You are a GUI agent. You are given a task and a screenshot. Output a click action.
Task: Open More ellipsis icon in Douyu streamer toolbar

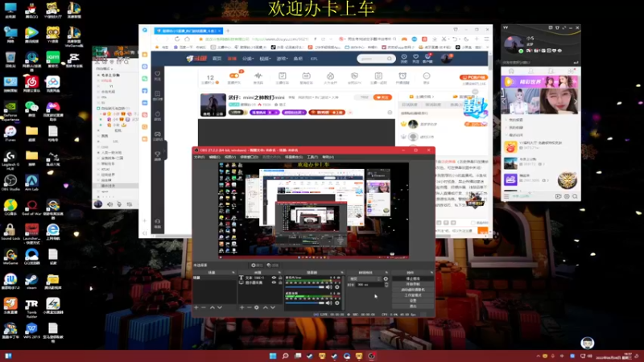tap(427, 77)
